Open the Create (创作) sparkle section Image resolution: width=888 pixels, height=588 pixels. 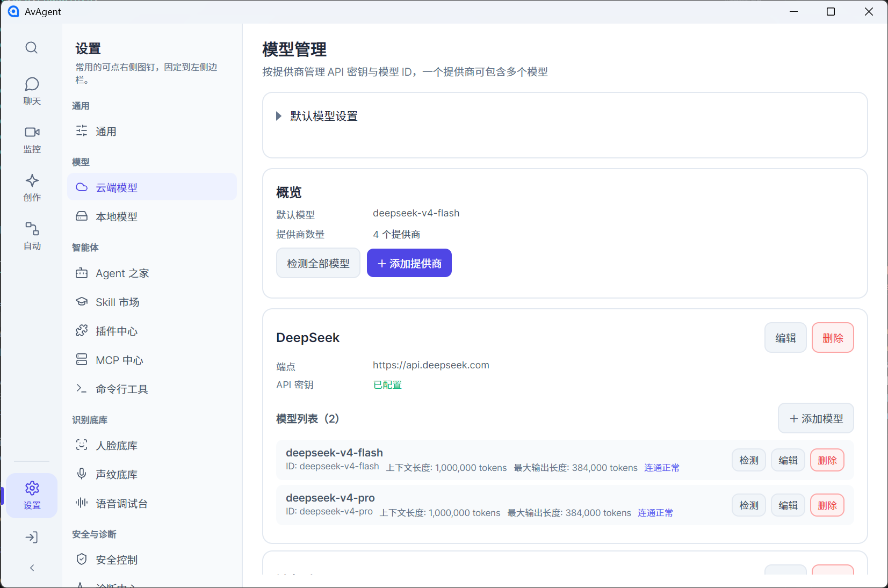[x=32, y=187]
